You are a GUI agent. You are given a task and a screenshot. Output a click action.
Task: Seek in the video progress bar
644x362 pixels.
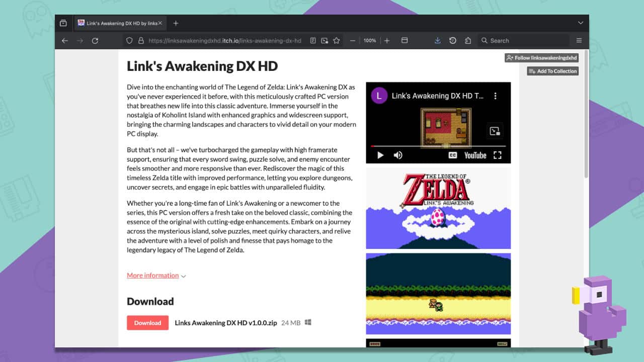coord(438,146)
